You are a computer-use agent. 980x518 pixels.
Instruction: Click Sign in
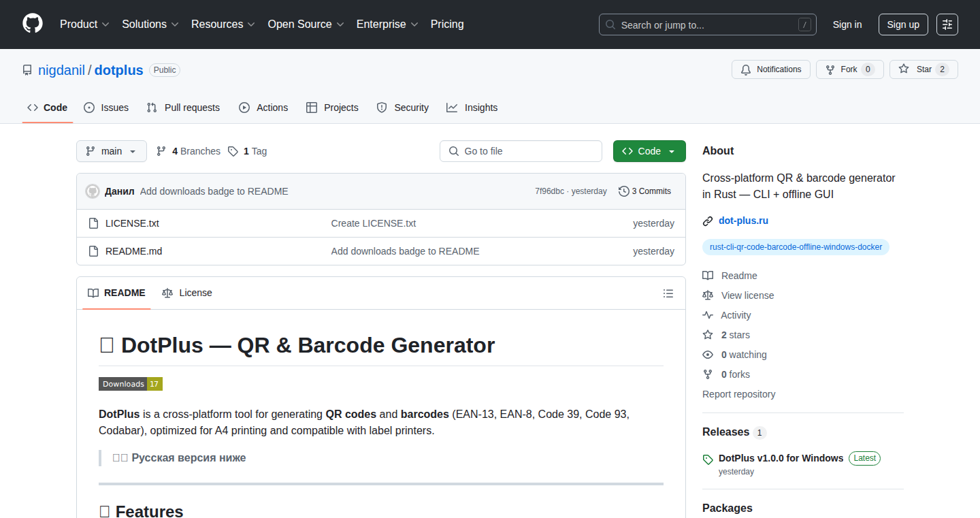click(x=847, y=25)
